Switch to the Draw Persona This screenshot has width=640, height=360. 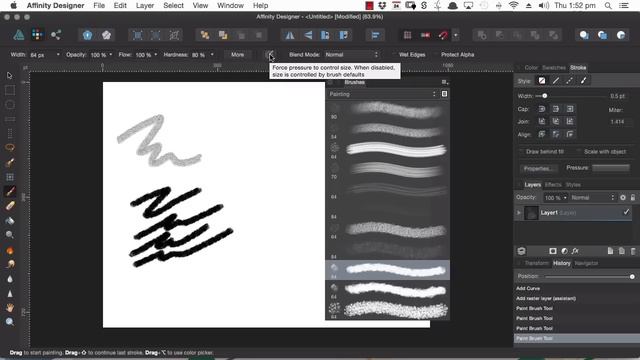point(19,35)
